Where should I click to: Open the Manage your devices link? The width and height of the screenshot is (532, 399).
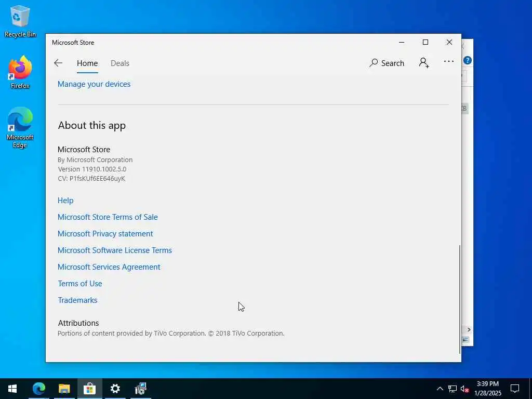[x=94, y=84]
